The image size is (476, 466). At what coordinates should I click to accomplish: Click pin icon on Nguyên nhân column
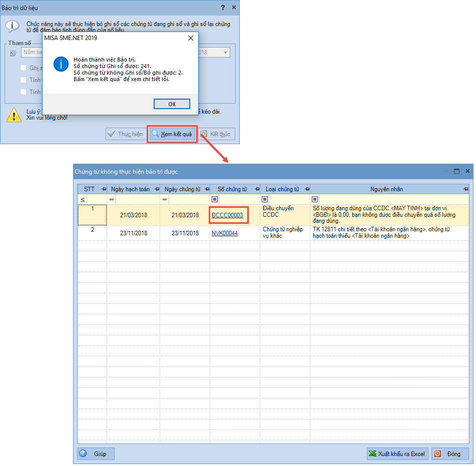[x=465, y=189]
